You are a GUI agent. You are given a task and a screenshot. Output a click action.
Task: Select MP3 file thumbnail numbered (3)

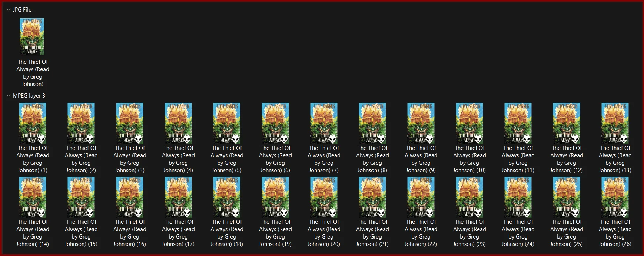pyautogui.click(x=130, y=124)
